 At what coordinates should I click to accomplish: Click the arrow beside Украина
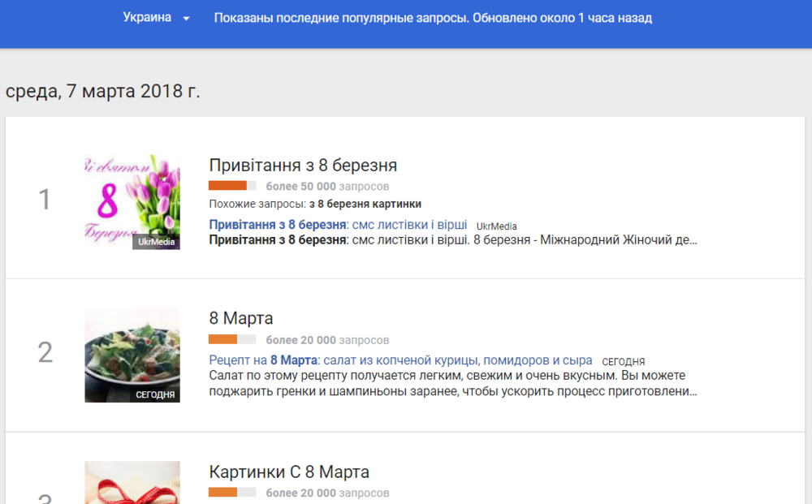click(186, 19)
